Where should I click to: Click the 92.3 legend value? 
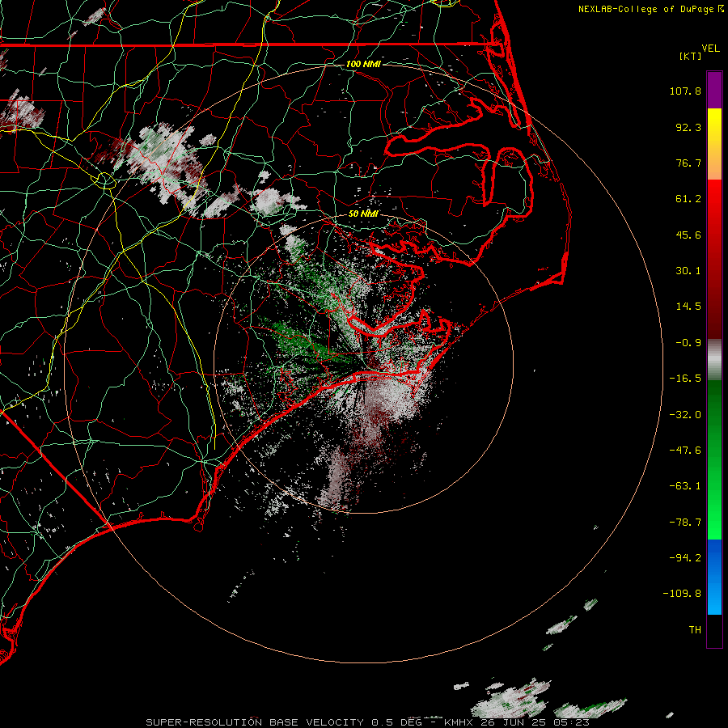[x=688, y=127]
